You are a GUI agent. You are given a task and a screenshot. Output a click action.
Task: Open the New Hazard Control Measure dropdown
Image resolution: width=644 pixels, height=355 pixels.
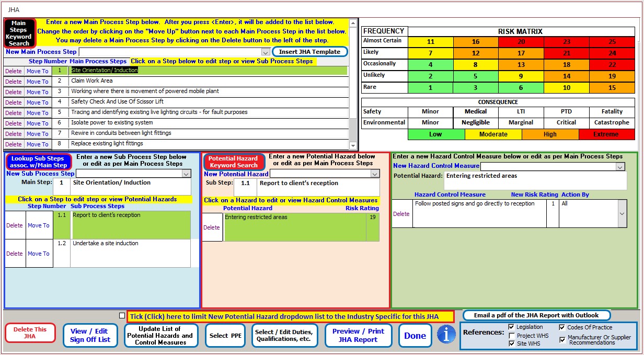click(620, 167)
